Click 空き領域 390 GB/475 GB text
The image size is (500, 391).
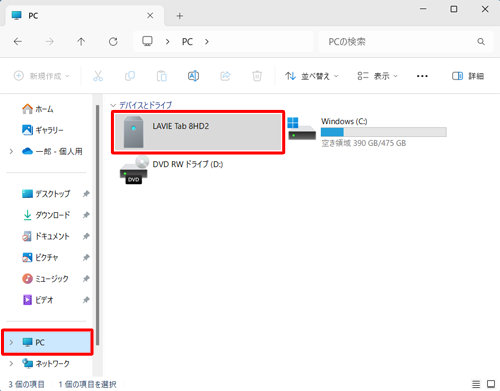point(364,143)
